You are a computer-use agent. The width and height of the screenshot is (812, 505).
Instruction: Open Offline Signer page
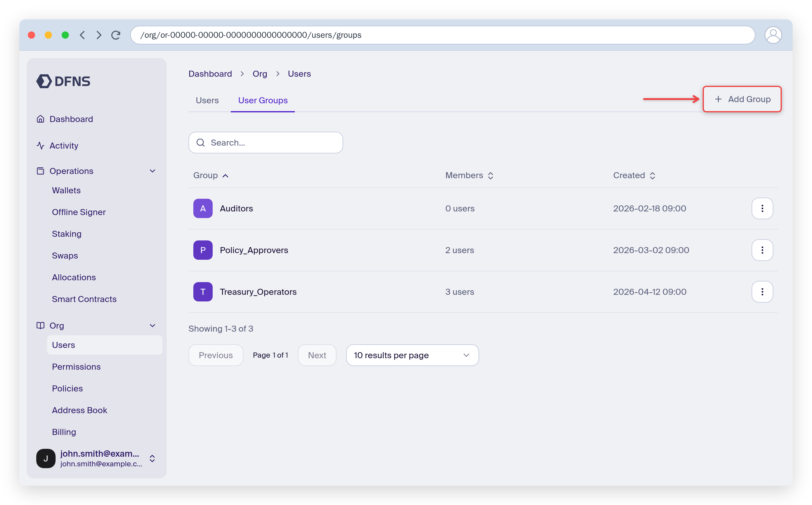[79, 212]
